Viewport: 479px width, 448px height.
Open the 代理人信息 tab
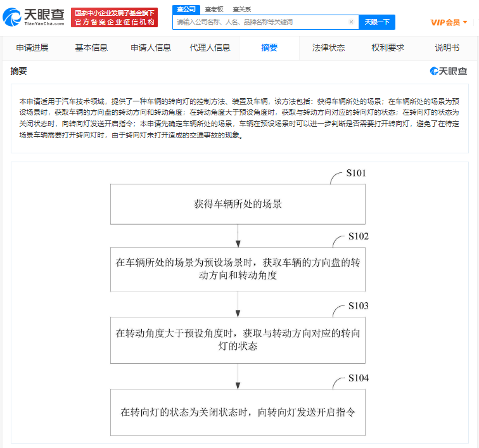point(210,48)
